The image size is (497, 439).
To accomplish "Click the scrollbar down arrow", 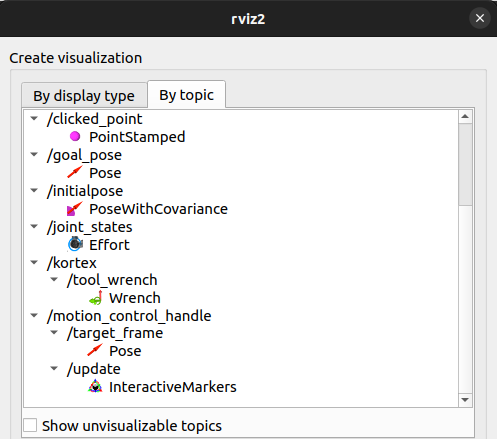I will click(x=465, y=400).
